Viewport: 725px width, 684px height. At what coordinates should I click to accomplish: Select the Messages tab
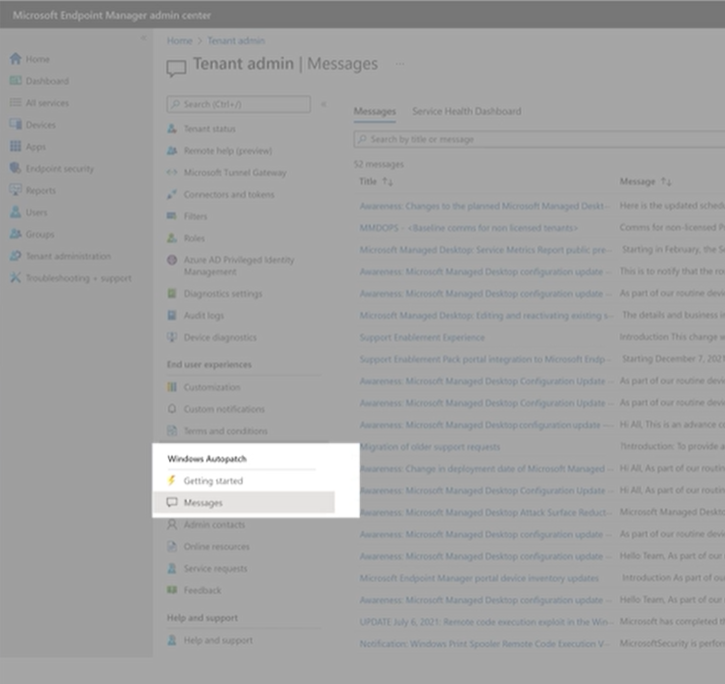tap(374, 111)
